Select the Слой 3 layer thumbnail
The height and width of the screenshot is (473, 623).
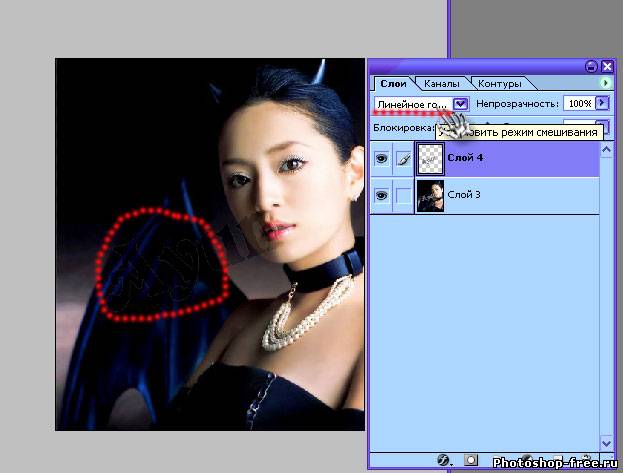pyautogui.click(x=430, y=195)
